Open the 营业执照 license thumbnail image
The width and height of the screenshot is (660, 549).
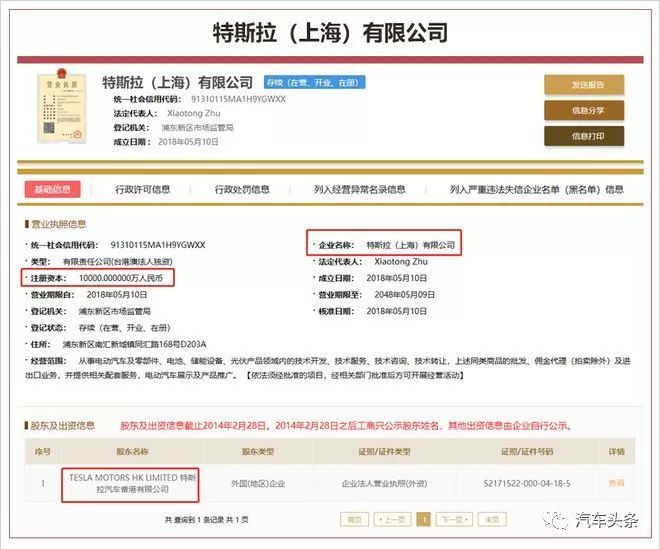pyautogui.click(x=61, y=107)
